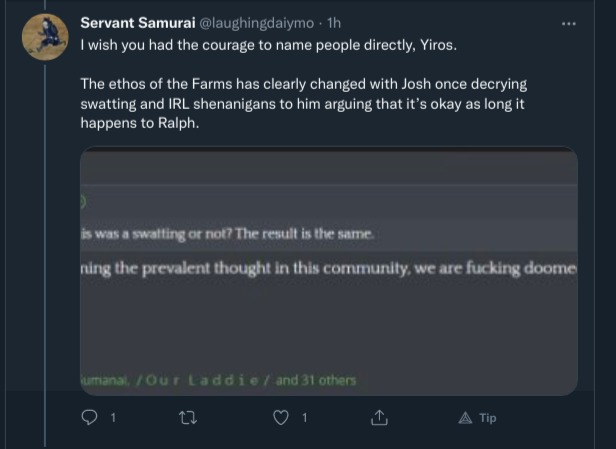This screenshot has height=449, width=616.
Task: Click the like count beside the heart
Action: pos(305,418)
